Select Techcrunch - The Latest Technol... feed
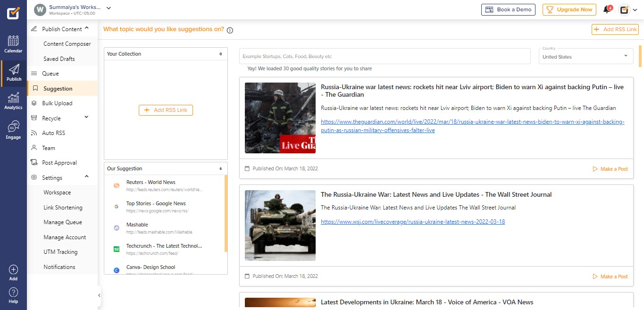 [164, 246]
